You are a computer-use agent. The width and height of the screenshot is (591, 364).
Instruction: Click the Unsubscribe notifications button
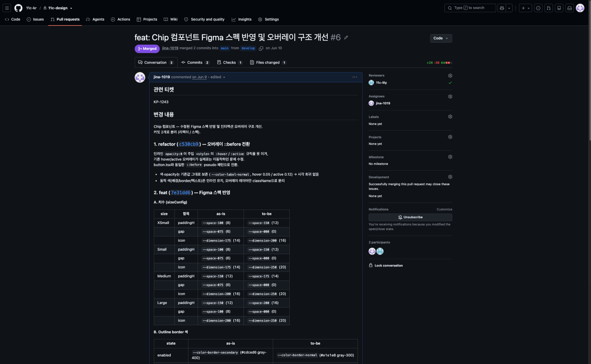coord(410,217)
